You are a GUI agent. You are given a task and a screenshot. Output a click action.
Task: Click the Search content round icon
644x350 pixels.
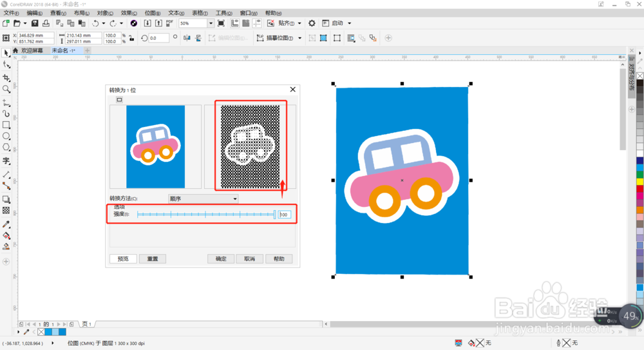pyautogui.click(x=133, y=23)
